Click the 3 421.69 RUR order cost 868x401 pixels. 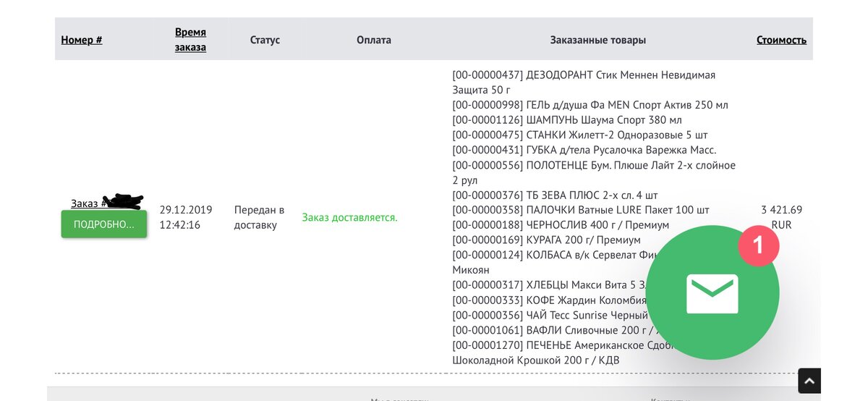coord(781,217)
